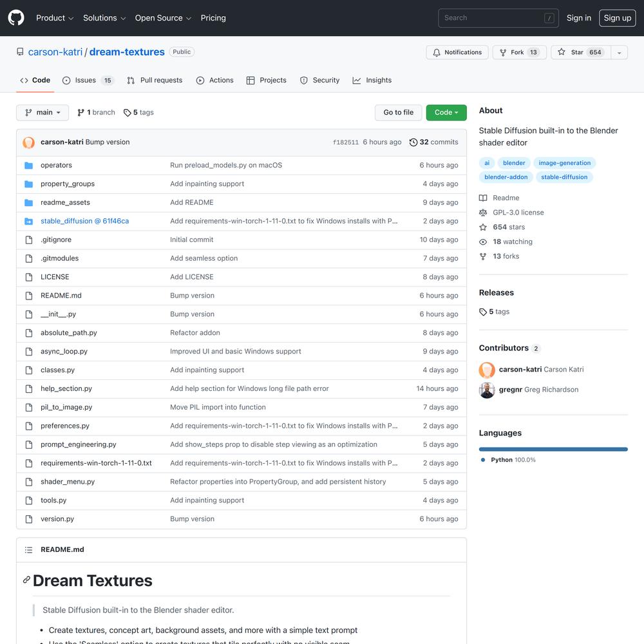Image resolution: width=644 pixels, height=644 pixels.
Task: Click gregnr's avatar in Contributors
Action: coord(487,390)
